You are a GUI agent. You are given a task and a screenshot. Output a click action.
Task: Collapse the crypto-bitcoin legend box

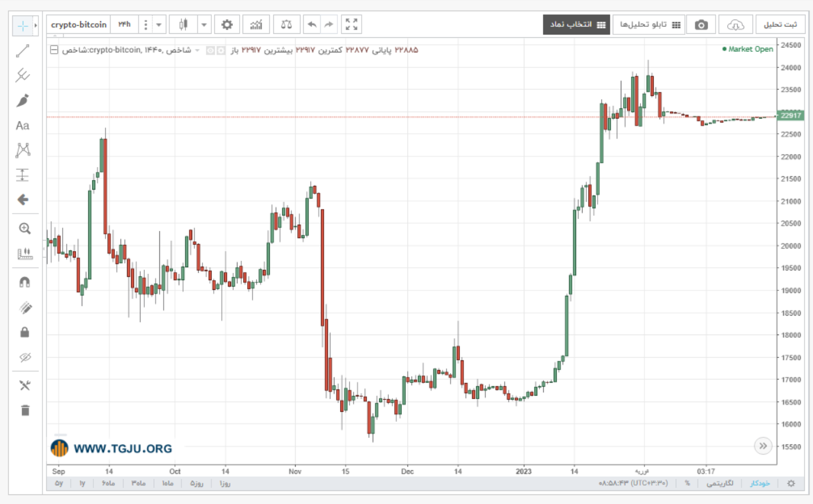pos(54,50)
